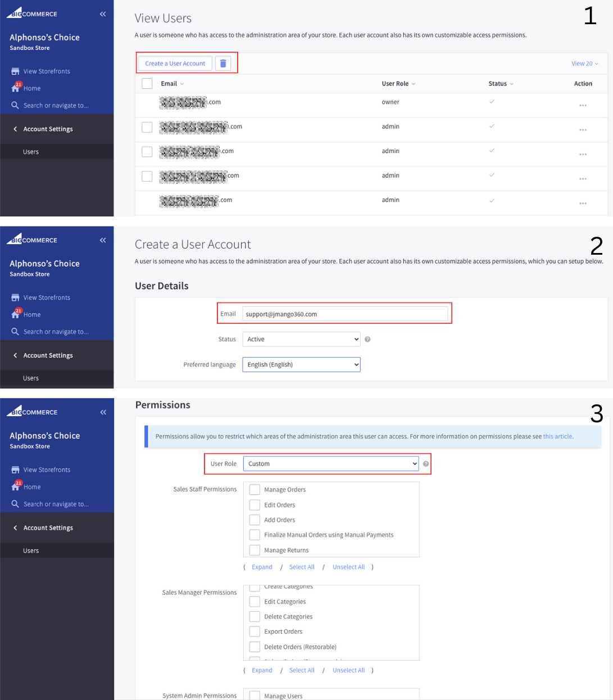Image resolution: width=613 pixels, height=700 pixels.
Task: Expand the User Role dropdown set to Custom
Action: click(x=330, y=464)
